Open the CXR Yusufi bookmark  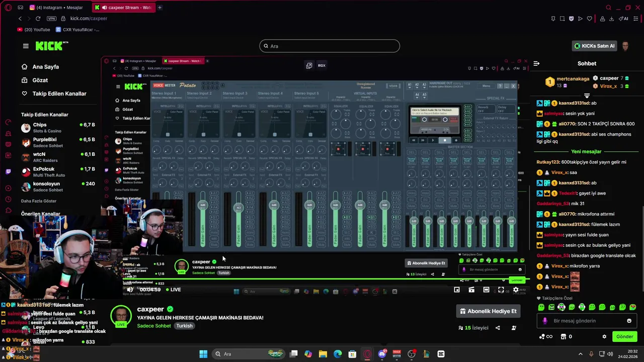coord(77,30)
